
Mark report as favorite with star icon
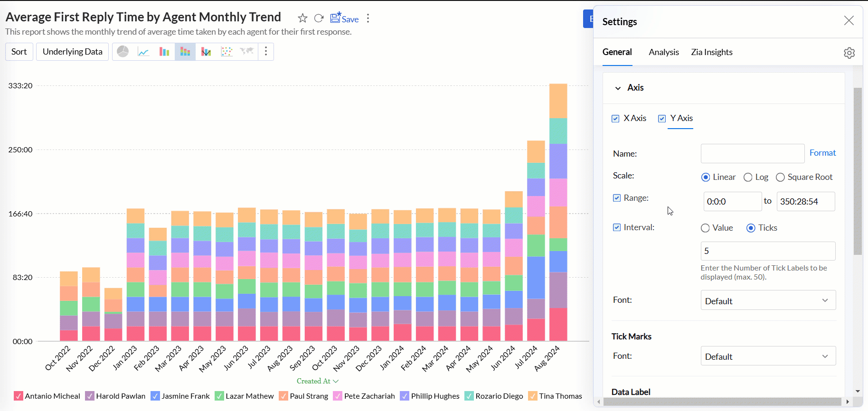coord(302,19)
